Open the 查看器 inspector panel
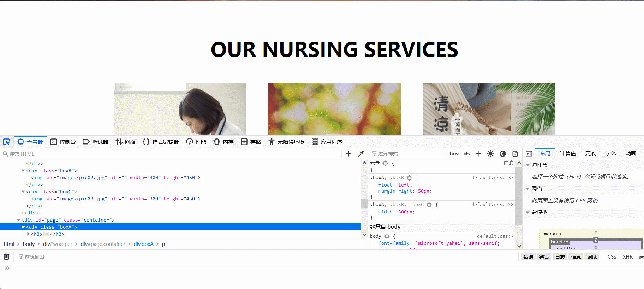This screenshot has height=289, width=644. (30, 142)
